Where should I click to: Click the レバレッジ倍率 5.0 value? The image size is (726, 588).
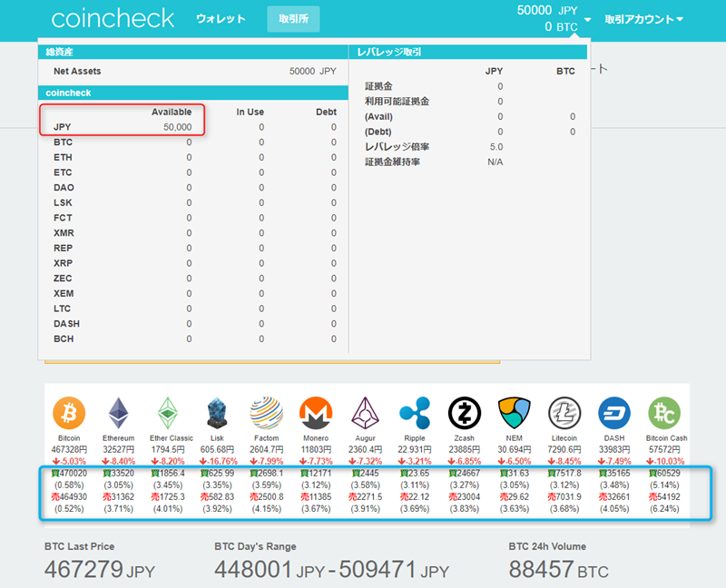[x=495, y=147]
